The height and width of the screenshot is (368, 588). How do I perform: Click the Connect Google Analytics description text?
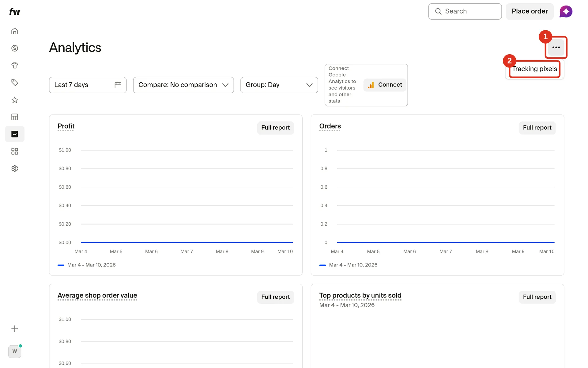pyautogui.click(x=342, y=85)
